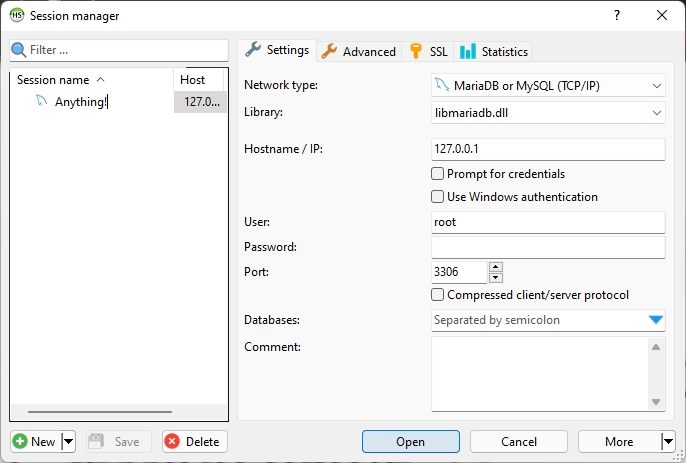Switch to the Advanced tab

359,51
